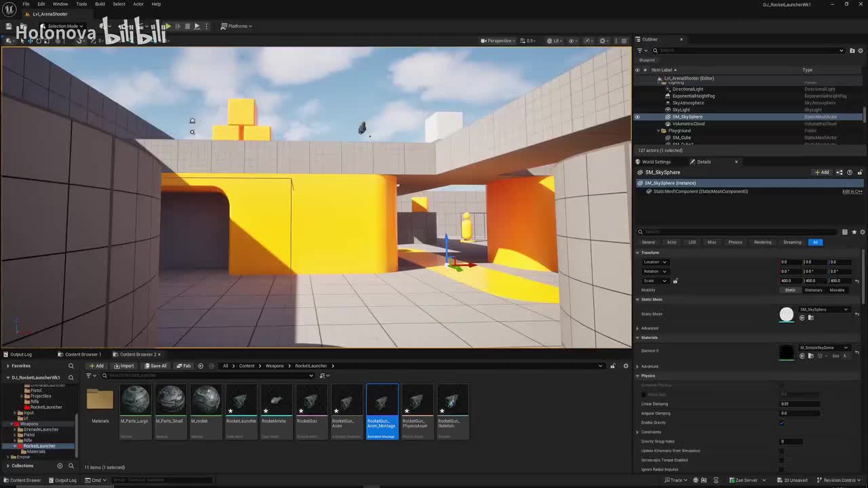This screenshot has width=868, height=488.
Task: Click the favorites star in Details search
Action: tap(854, 232)
